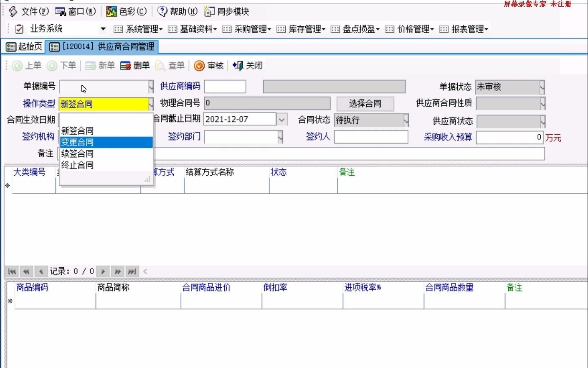Click the 新单 new document button
Image resolution: width=588 pixels, height=368 pixels.
click(100, 66)
